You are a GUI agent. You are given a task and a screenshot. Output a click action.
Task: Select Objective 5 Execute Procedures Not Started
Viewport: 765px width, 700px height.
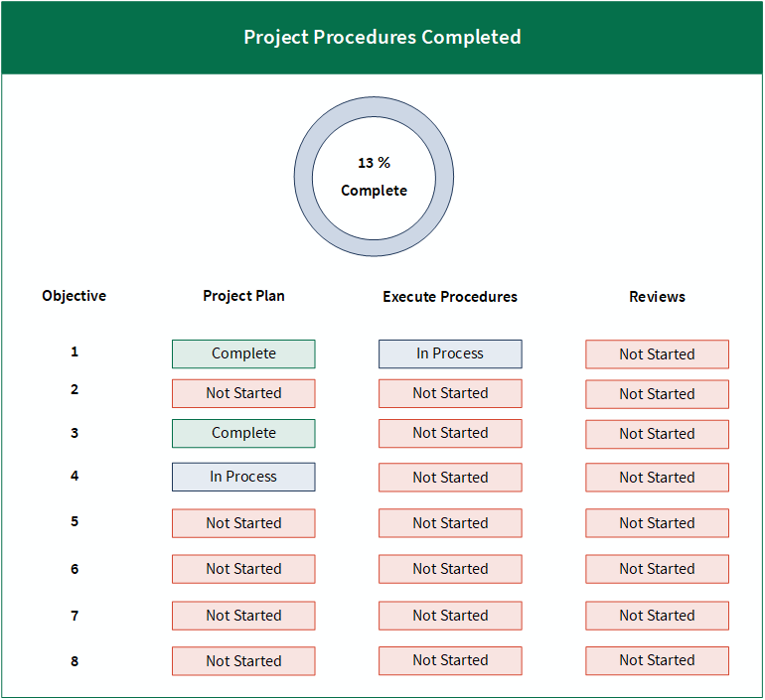(x=450, y=523)
